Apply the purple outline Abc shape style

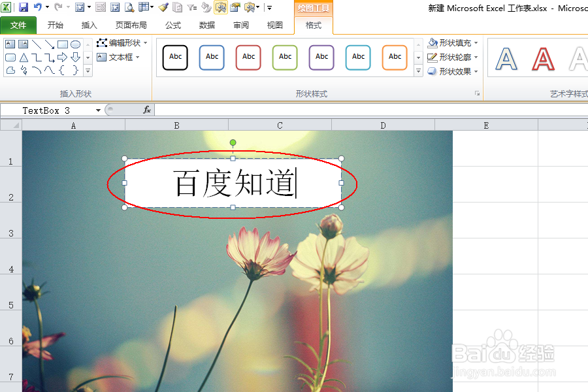321,57
